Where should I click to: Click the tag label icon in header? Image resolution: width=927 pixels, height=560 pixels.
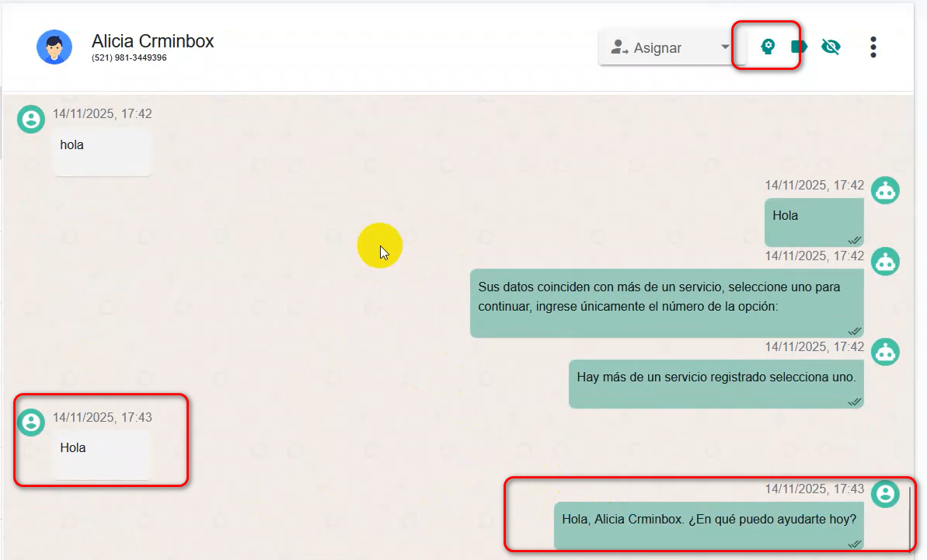tap(799, 47)
